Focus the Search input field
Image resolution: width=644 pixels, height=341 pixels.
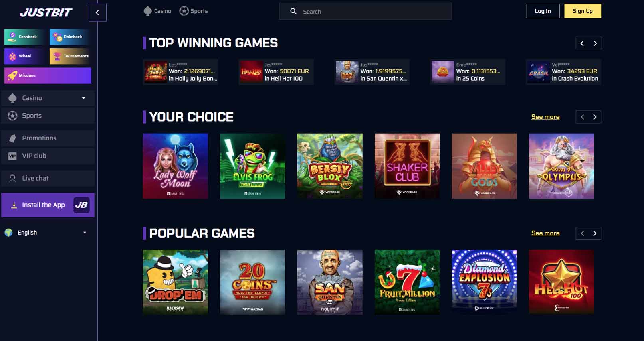click(365, 12)
